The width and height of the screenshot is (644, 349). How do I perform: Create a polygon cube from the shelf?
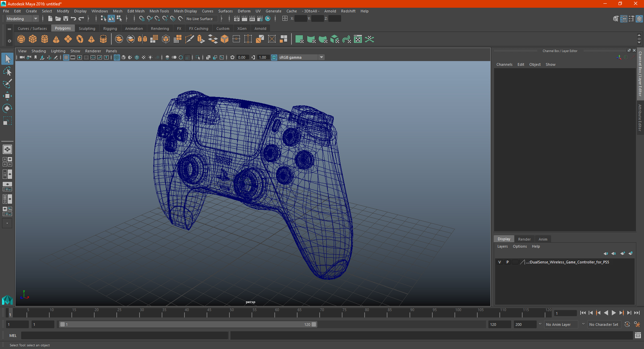[33, 39]
